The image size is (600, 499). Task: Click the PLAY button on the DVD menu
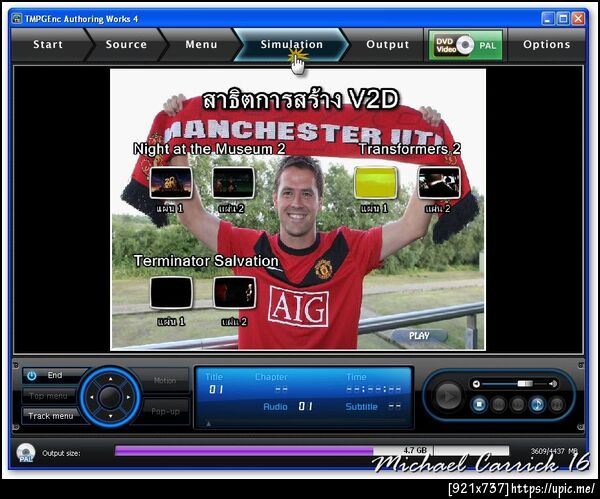[x=419, y=336]
